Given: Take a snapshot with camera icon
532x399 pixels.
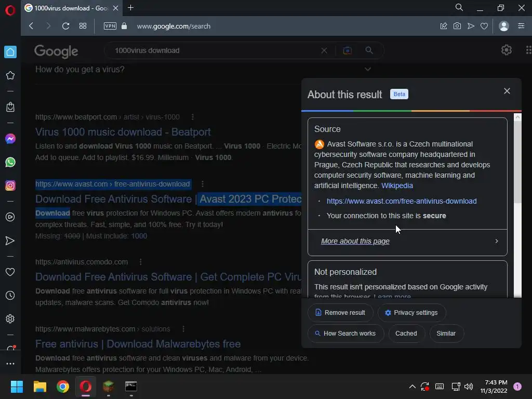Looking at the screenshot, I should (457, 26).
